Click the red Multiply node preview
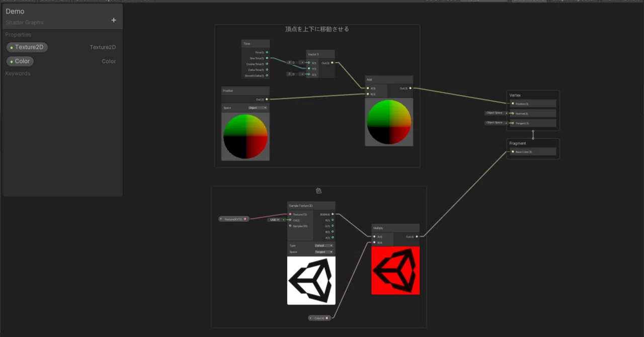This screenshot has height=337, width=644. [395, 271]
